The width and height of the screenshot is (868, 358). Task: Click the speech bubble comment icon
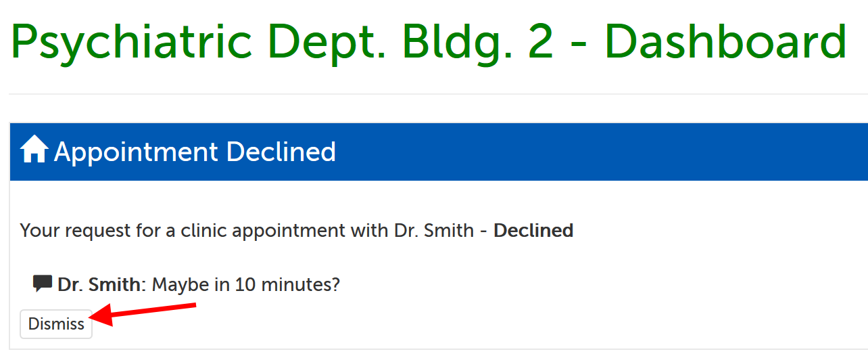43,284
